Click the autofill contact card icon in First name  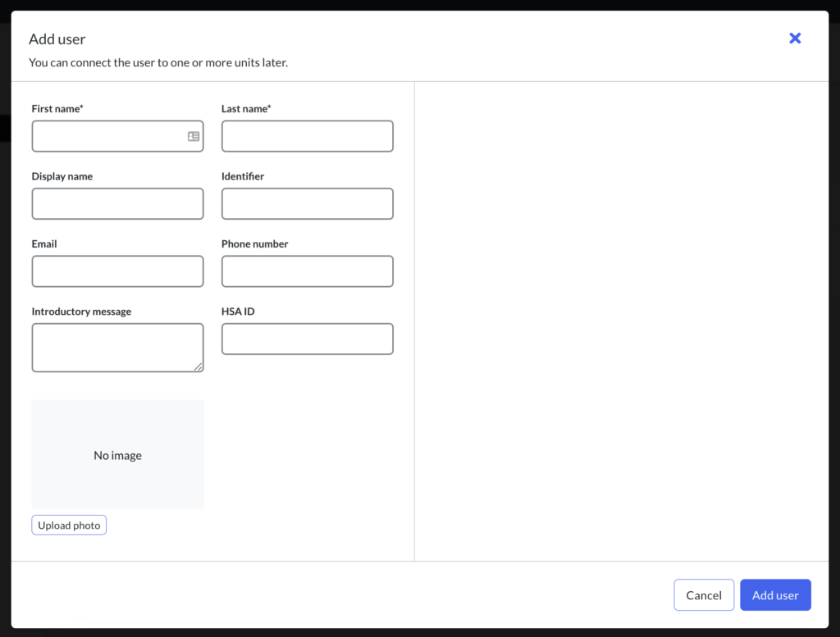point(194,136)
